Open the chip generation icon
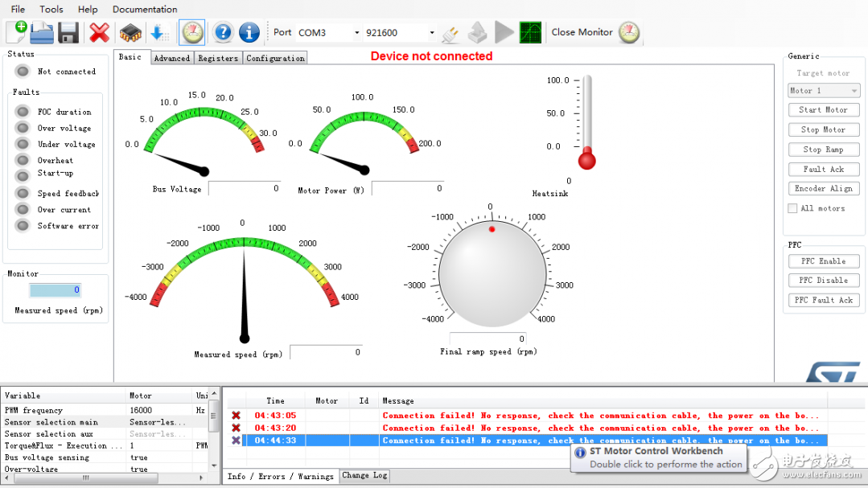Viewport: 868px width, 488px height. pos(130,33)
